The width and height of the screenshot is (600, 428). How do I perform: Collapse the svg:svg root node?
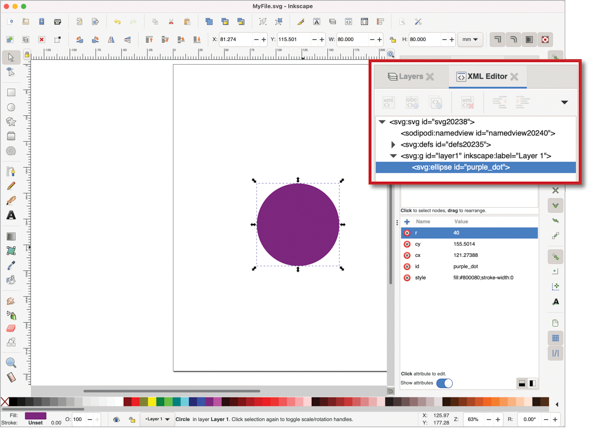point(382,122)
